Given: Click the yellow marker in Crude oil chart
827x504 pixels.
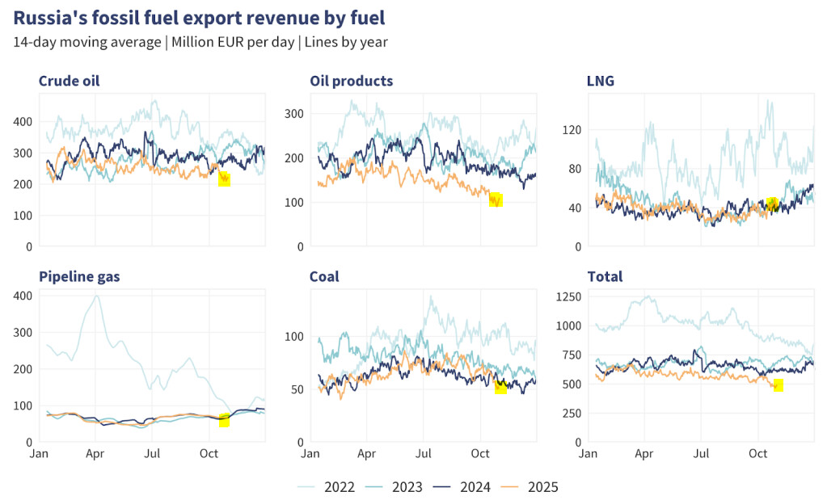Looking at the screenshot, I should 224,179.
